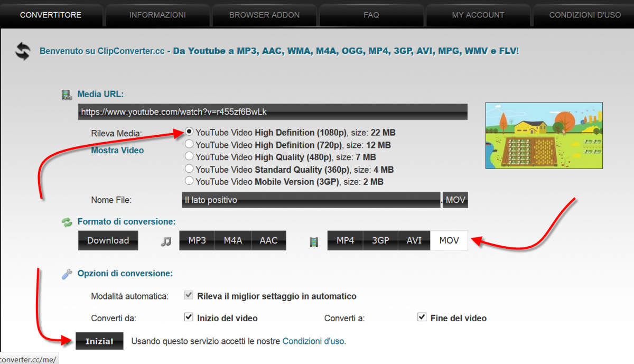Open the Browser Addon tab
This screenshot has height=364, width=634.
pos(264,15)
